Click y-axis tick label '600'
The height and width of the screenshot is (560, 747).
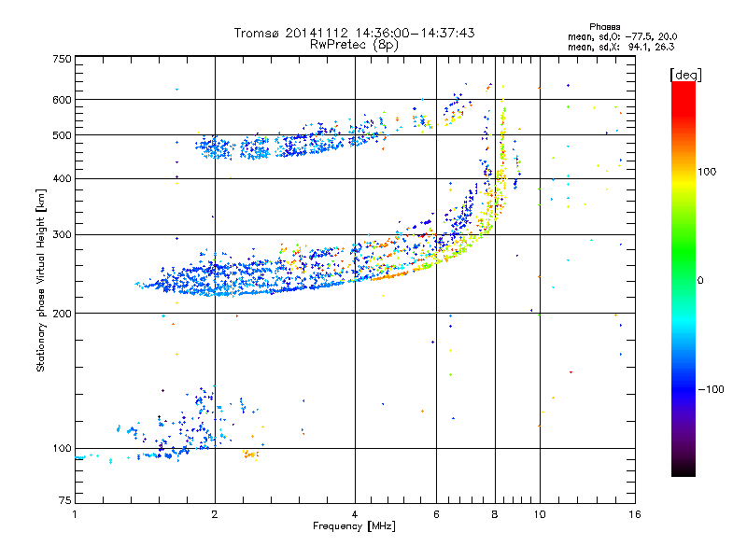point(62,100)
